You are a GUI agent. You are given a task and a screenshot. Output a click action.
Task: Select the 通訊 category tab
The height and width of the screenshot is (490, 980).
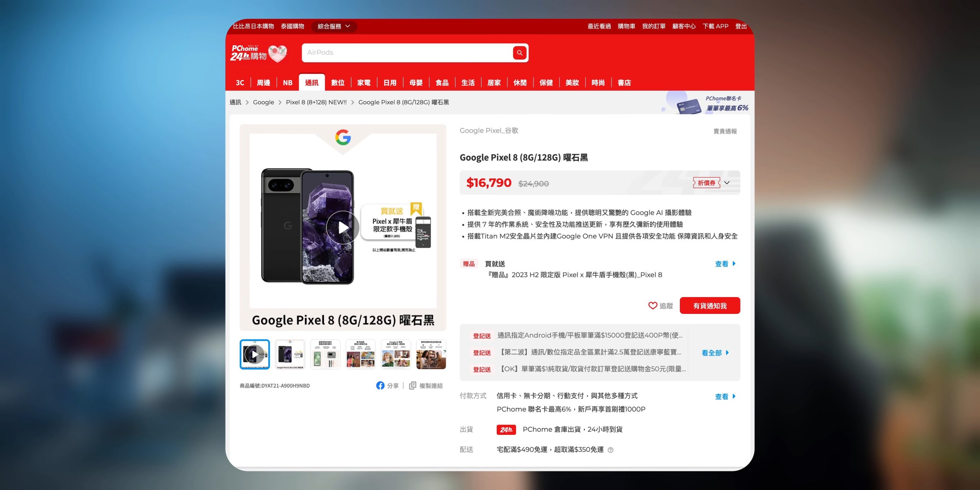pos(312,83)
